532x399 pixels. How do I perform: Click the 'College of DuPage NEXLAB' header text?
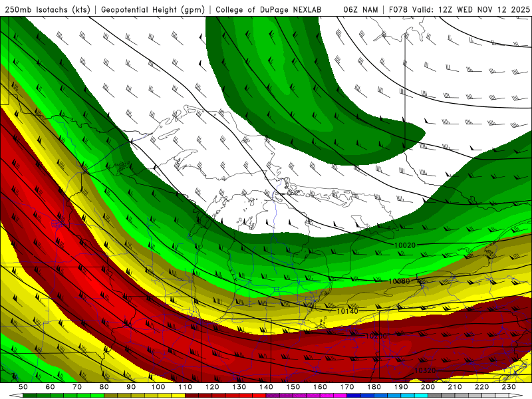[269, 10]
